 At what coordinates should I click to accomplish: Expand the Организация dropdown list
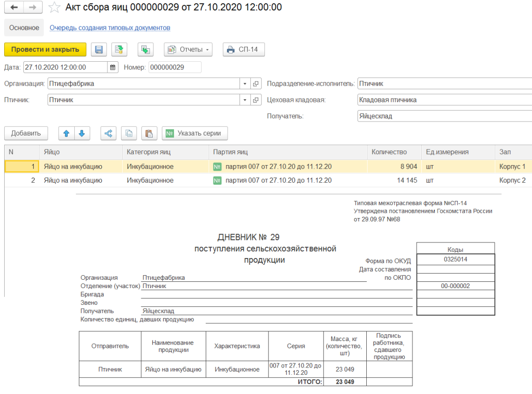pos(245,84)
